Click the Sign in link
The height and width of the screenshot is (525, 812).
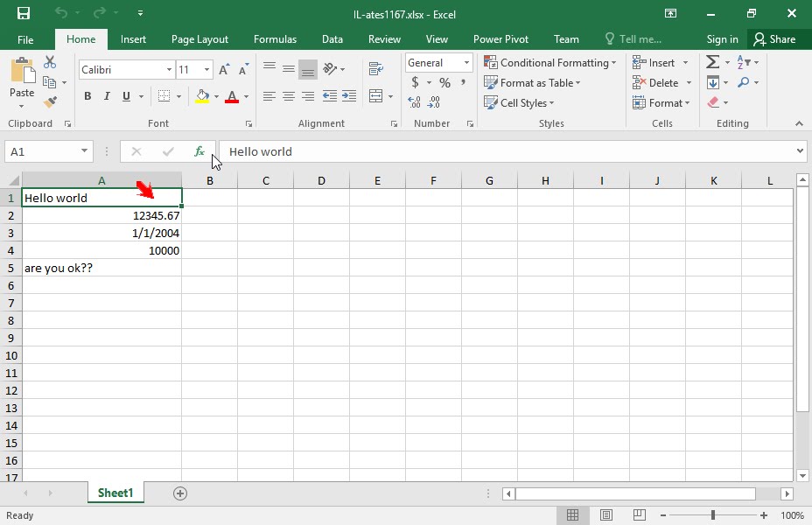click(x=723, y=39)
